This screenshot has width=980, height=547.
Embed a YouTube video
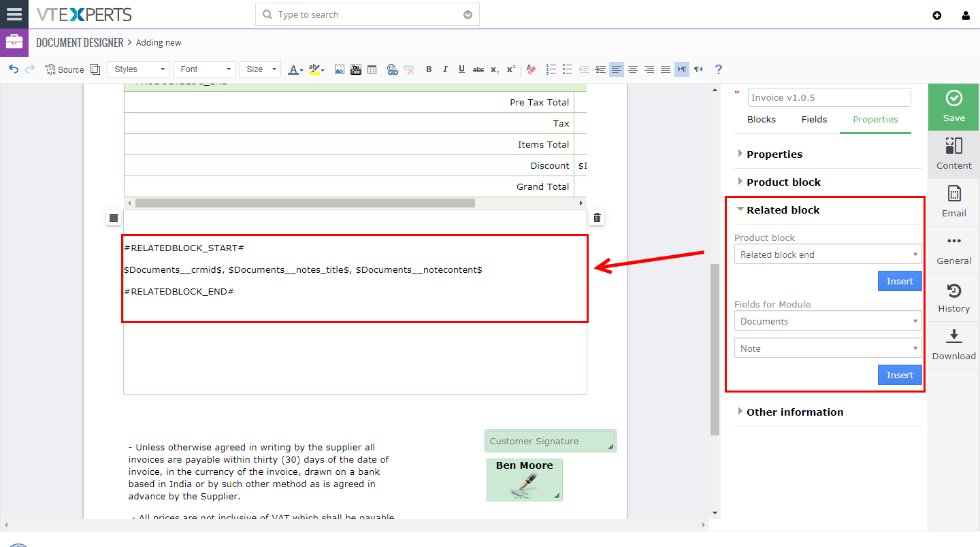tap(355, 69)
